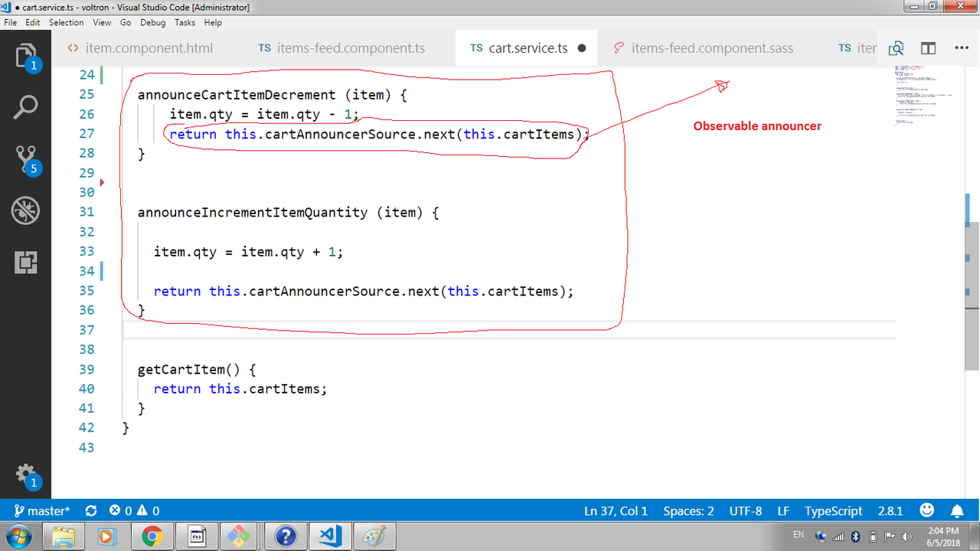Open the Manage gear at bottom-left

coord(25,474)
